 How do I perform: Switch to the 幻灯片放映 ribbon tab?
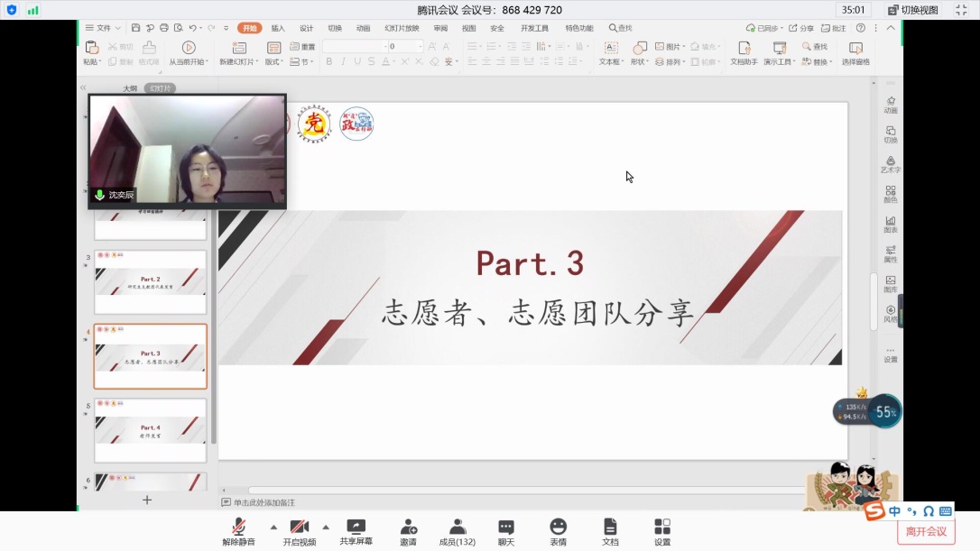click(402, 28)
